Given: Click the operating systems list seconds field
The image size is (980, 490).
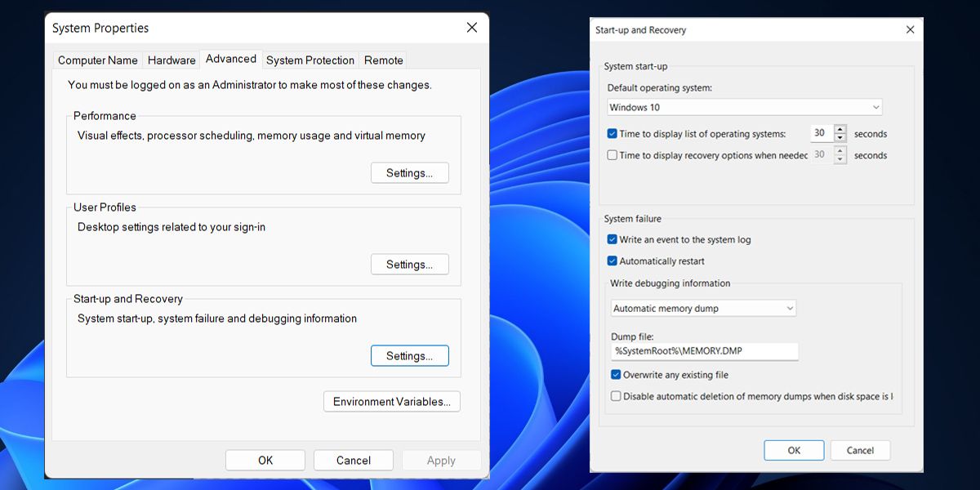Looking at the screenshot, I should tap(821, 134).
